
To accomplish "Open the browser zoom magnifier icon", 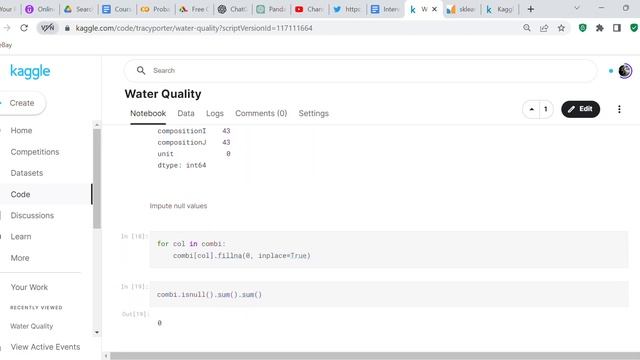I will (x=527, y=28).
